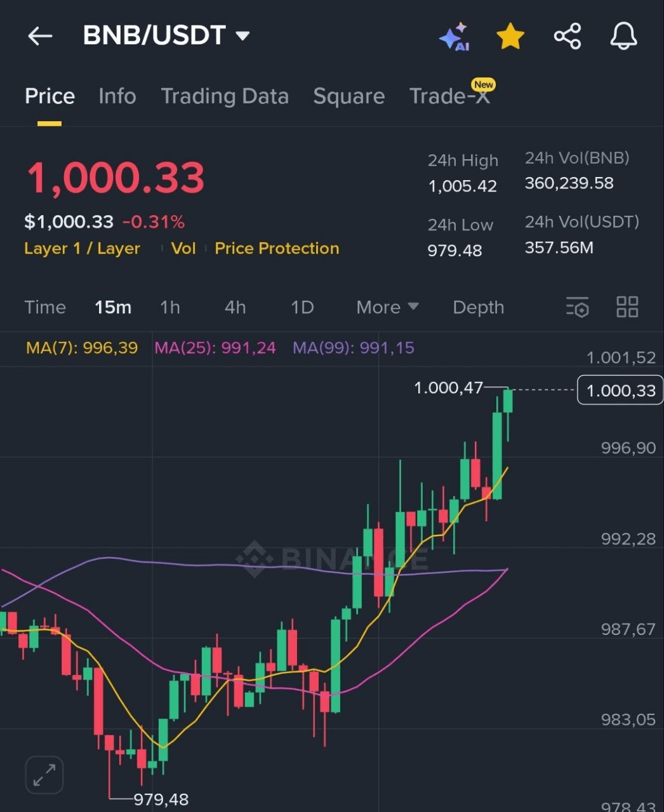Toggle the yellow favorite star

(x=510, y=37)
